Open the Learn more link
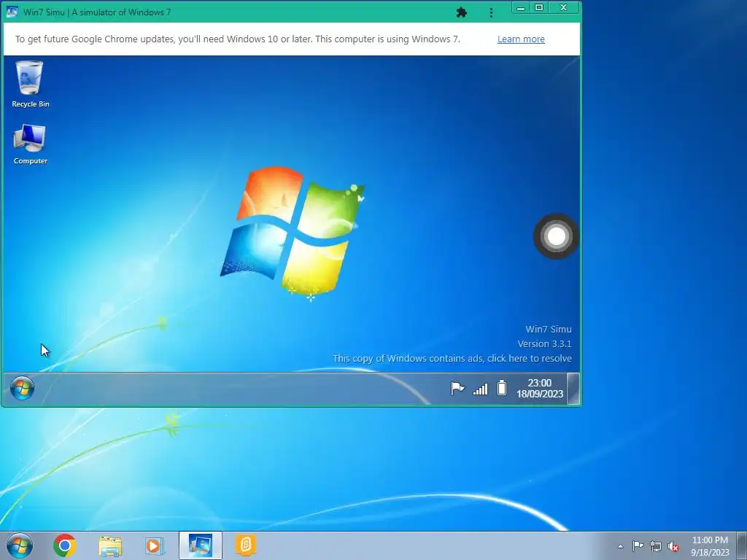The height and width of the screenshot is (560, 747). click(521, 39)
